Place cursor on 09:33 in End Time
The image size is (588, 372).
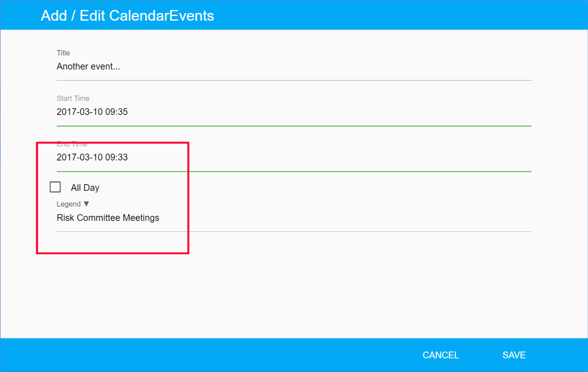tap(116, 157)
